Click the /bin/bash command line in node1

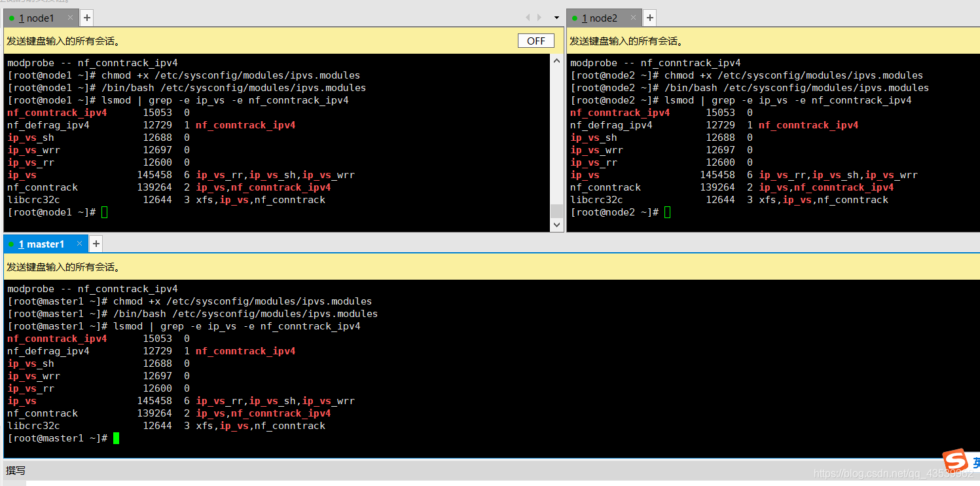click(x=187, y=88)
